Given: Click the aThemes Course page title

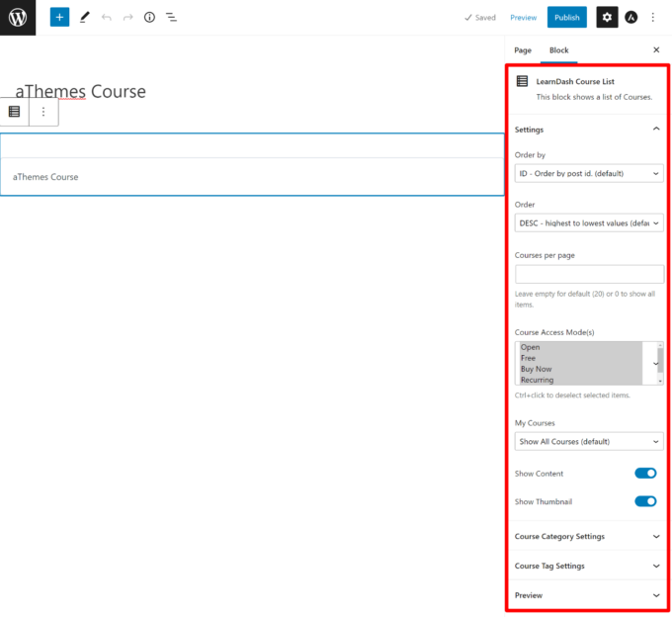Looking at the screenshot, I should coord(81,91).
